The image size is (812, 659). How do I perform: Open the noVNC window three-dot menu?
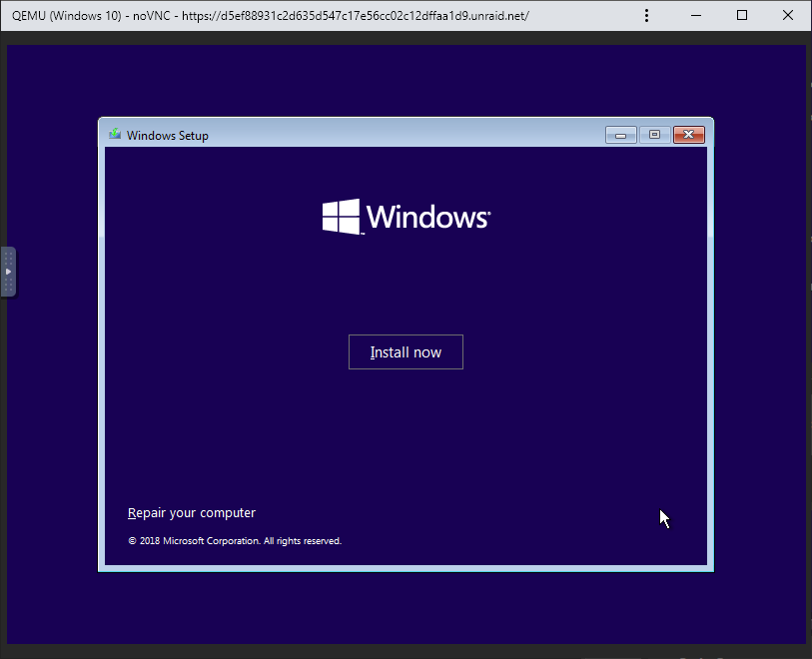(646, 16)
